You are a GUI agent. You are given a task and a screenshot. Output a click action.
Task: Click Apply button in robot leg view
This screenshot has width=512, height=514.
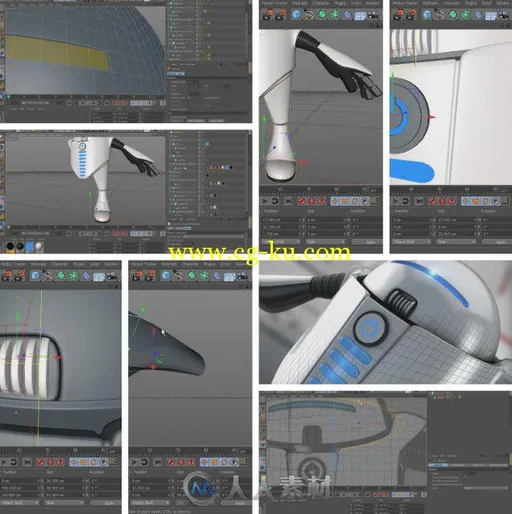(x=367, y=242)
